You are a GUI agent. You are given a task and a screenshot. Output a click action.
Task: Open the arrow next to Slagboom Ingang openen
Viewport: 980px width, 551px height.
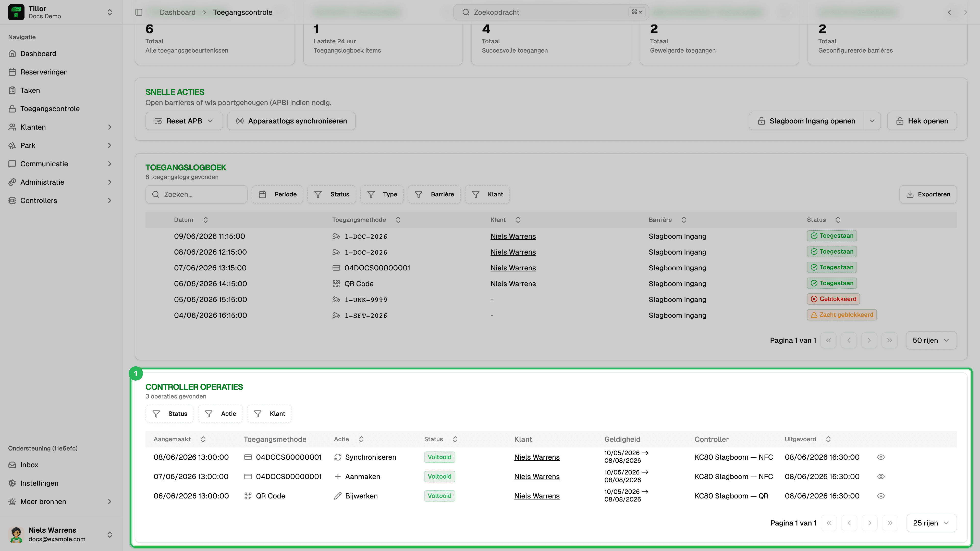[x=872, y=121]
